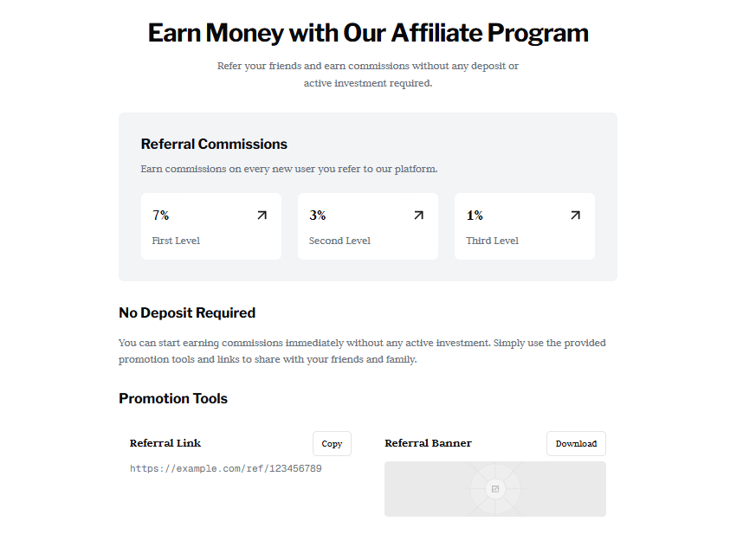
Task: Click the "Promotion Tools" heading
Action: tap(173, 398)
